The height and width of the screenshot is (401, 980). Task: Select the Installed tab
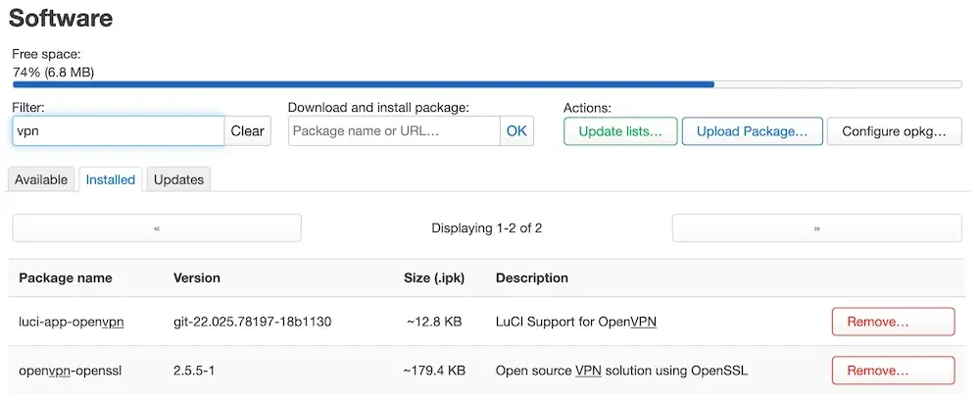[111, 179]
